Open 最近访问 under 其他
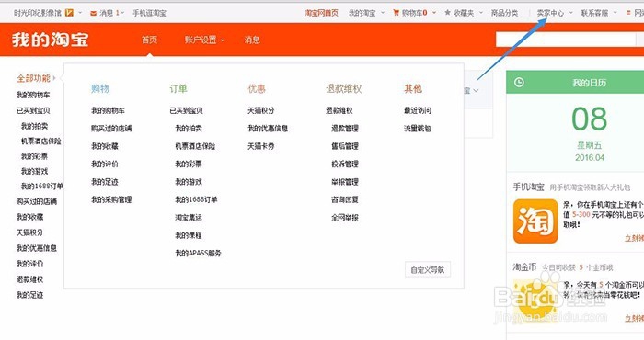Screen dimensions: 644x340 tap(418, 110)
